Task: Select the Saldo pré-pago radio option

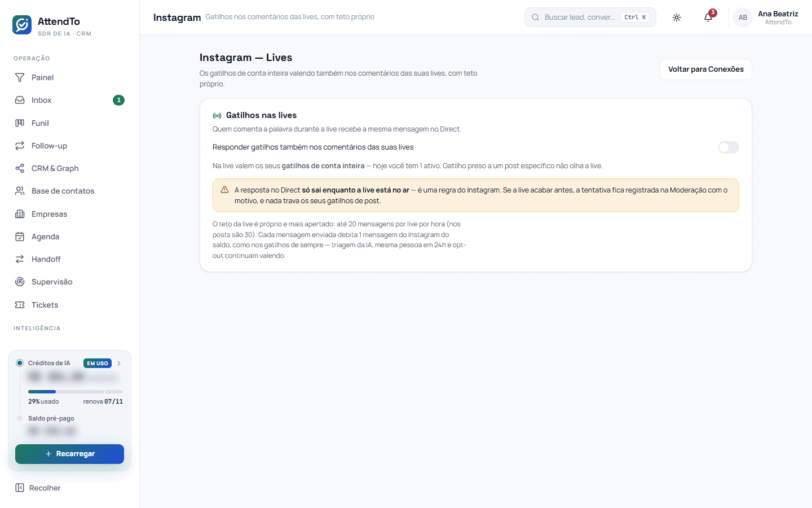Action: (20, 418)
